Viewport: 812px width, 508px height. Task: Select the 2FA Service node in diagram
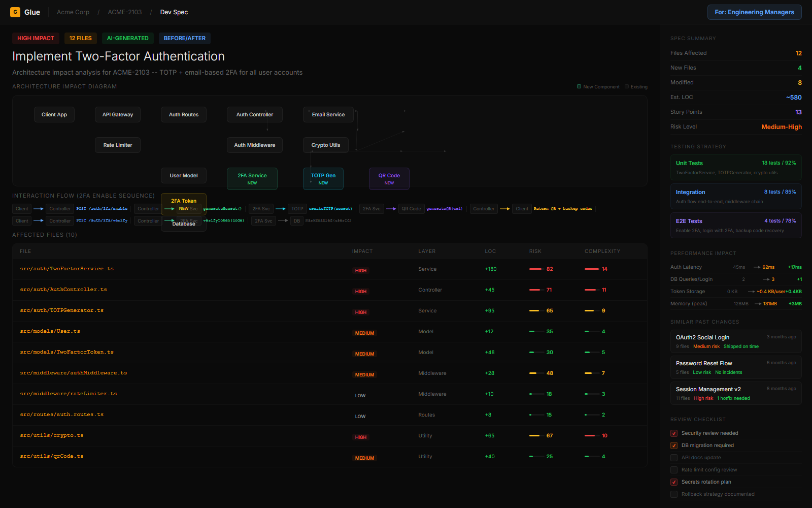252,178
